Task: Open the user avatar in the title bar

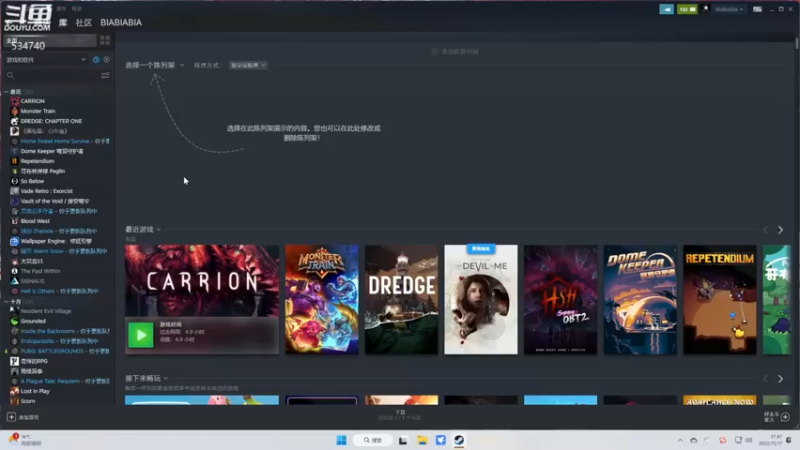Action: point(706,9)
